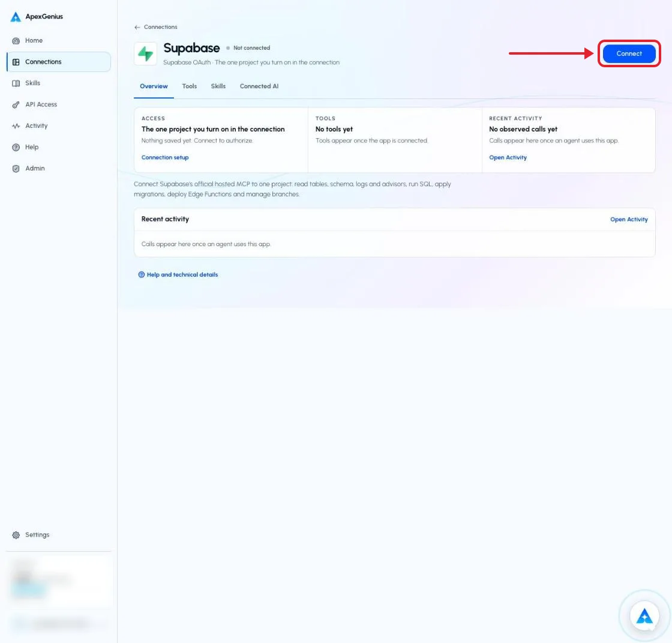This screenshot has height=643, width=672.
Task: Click the 'No observed calls yet' text
Action: click(523, 129)
